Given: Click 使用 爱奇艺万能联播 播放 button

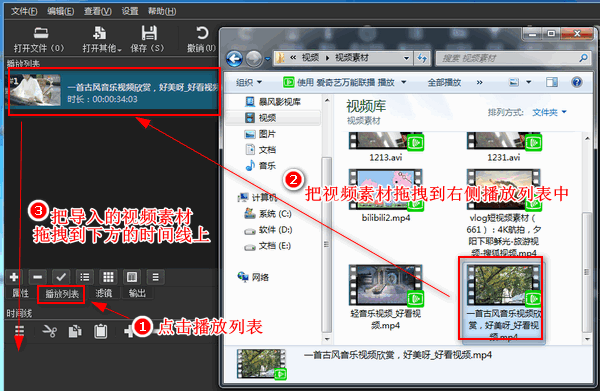Looking at the screenshot, I should (x=339, y=82).
